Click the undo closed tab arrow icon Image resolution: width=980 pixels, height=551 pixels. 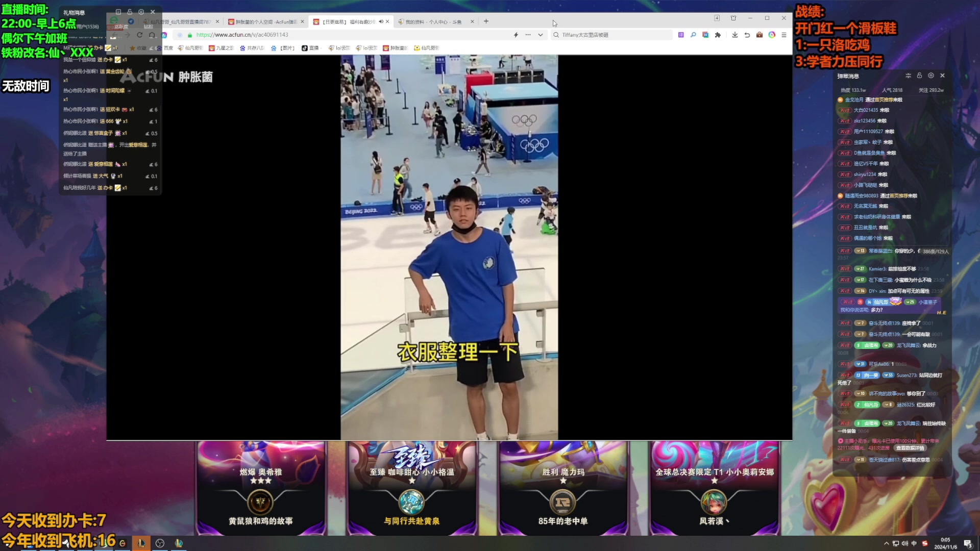coord(747,35)
